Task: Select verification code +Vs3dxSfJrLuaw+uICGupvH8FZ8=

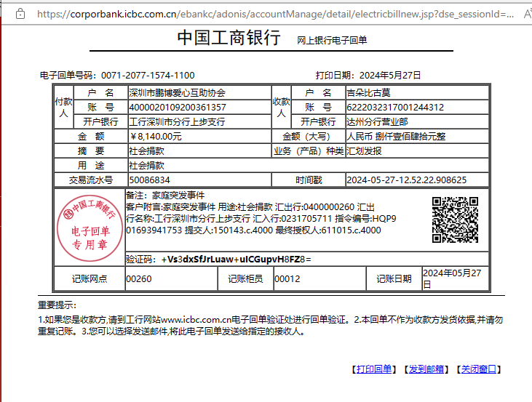Action: pyautogui.click(x=236, y=260)
